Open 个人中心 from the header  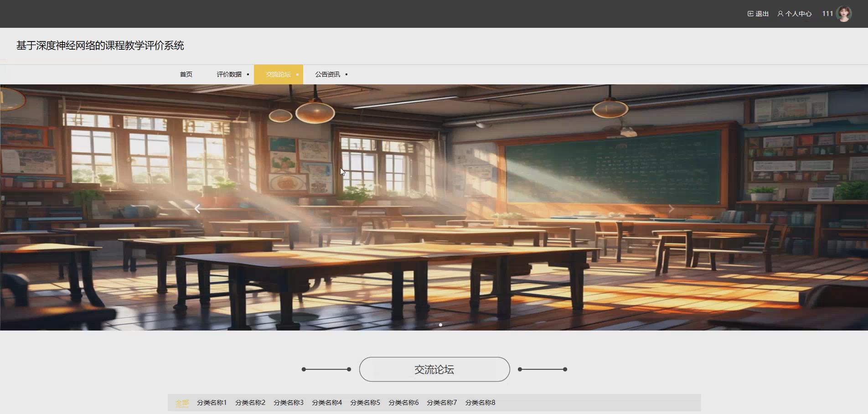click(797, 14)
